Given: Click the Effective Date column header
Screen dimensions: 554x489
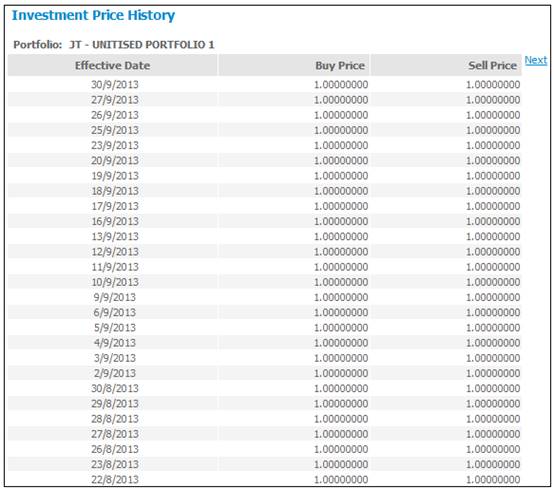Looking at the screenshot, I should pos(112,65).
